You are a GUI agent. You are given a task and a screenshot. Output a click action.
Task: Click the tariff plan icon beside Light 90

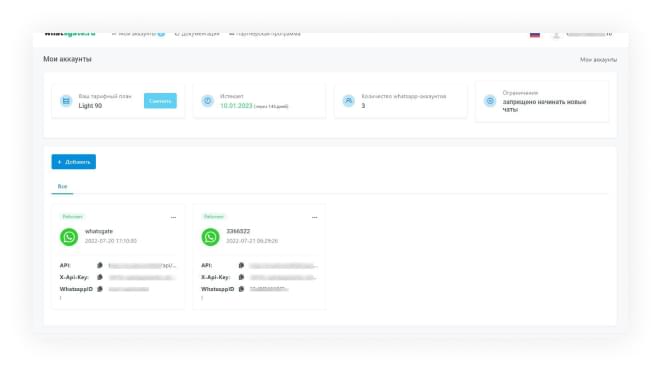[x=66, y=101]
